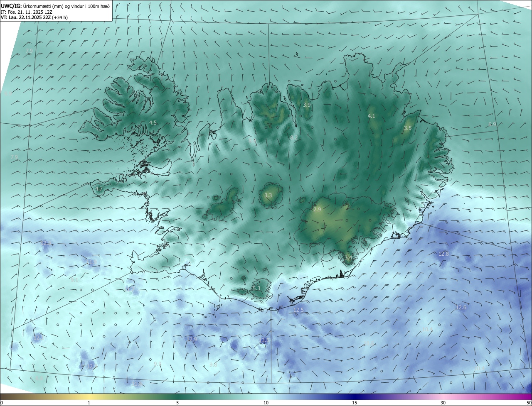The image size is (532, 406).
Task: Click the 3.4 value at the glacier's southern tip
Action: pos(348,258)
